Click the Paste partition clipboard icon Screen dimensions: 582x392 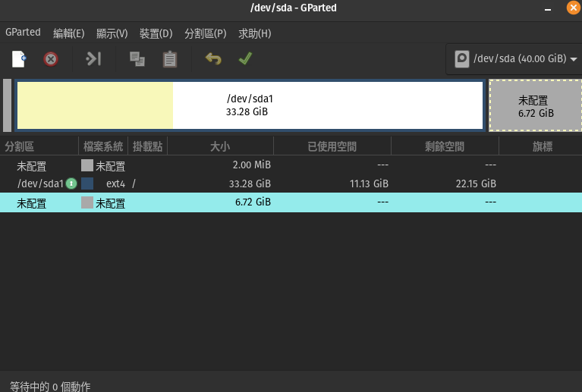[x=170, y=59]
